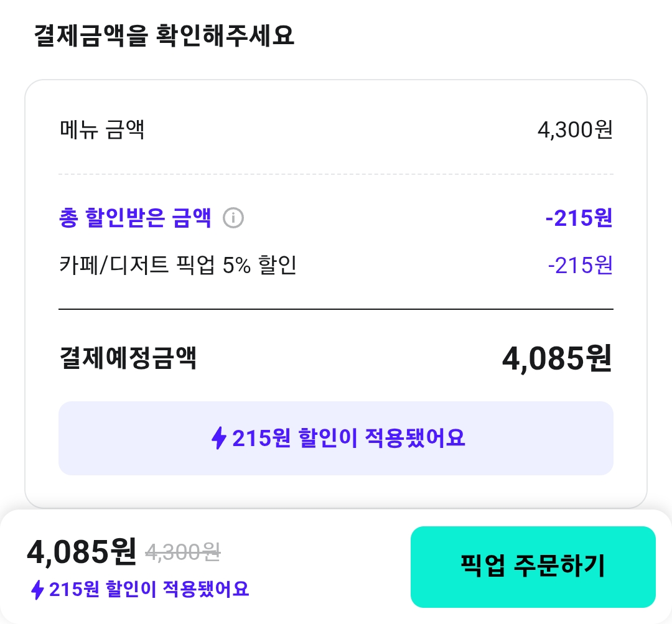Tap the 총 할인받은 금액 label

click(135, 218)
